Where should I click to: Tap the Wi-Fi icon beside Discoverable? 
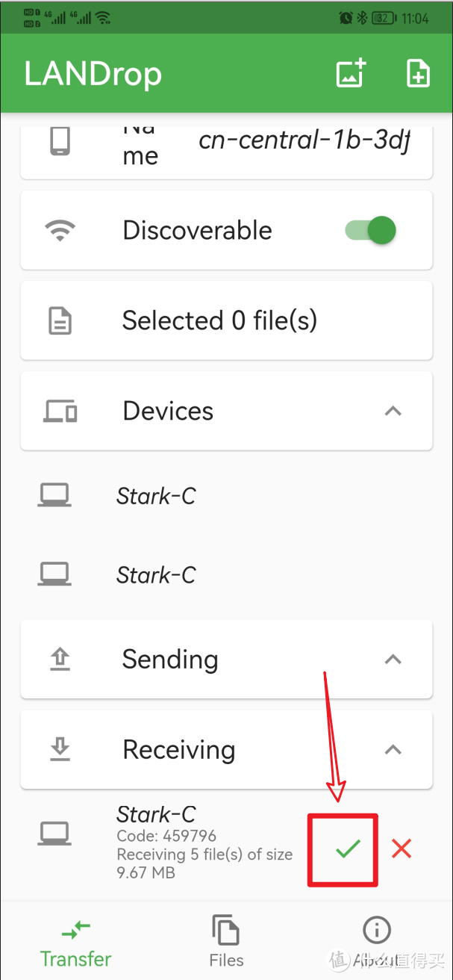point(60,231)
